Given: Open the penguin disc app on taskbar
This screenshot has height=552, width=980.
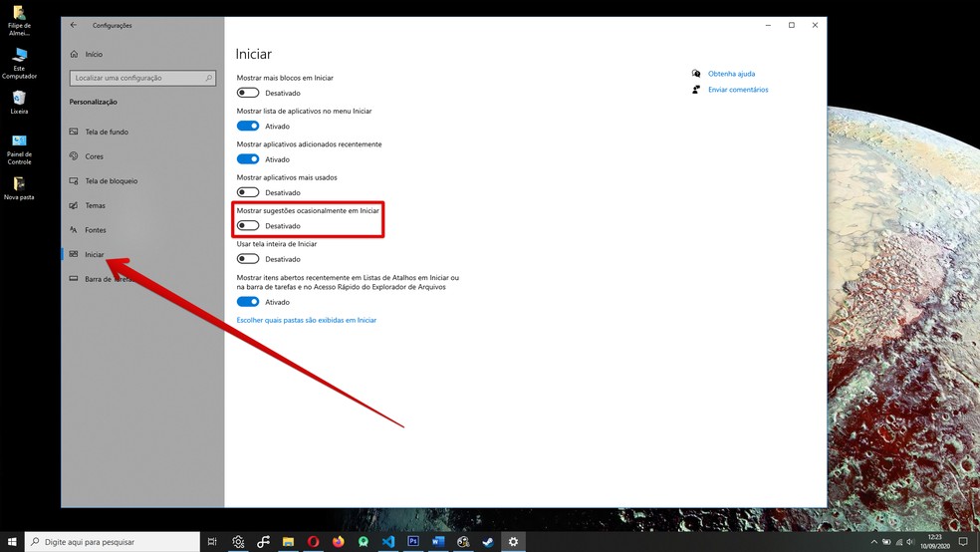Looking at the screenshot, I should [x=463, y=541].
